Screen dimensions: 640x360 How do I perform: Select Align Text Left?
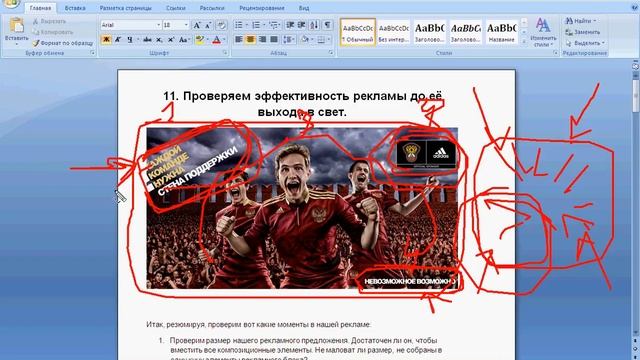coord(239,40)
